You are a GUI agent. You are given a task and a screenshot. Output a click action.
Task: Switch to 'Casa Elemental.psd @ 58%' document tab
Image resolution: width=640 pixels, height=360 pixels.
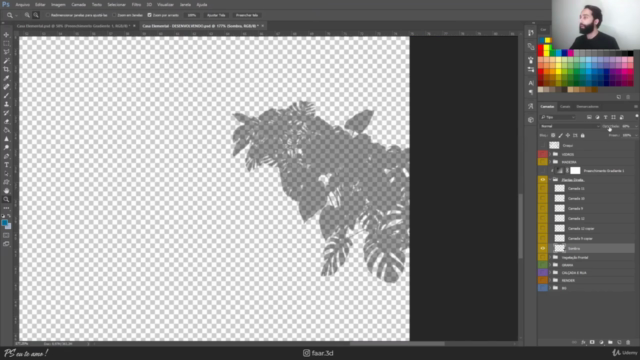point(76,26)
